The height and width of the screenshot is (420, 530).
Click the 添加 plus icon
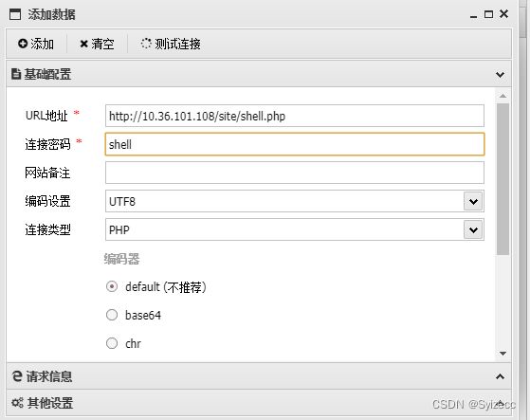23,44
